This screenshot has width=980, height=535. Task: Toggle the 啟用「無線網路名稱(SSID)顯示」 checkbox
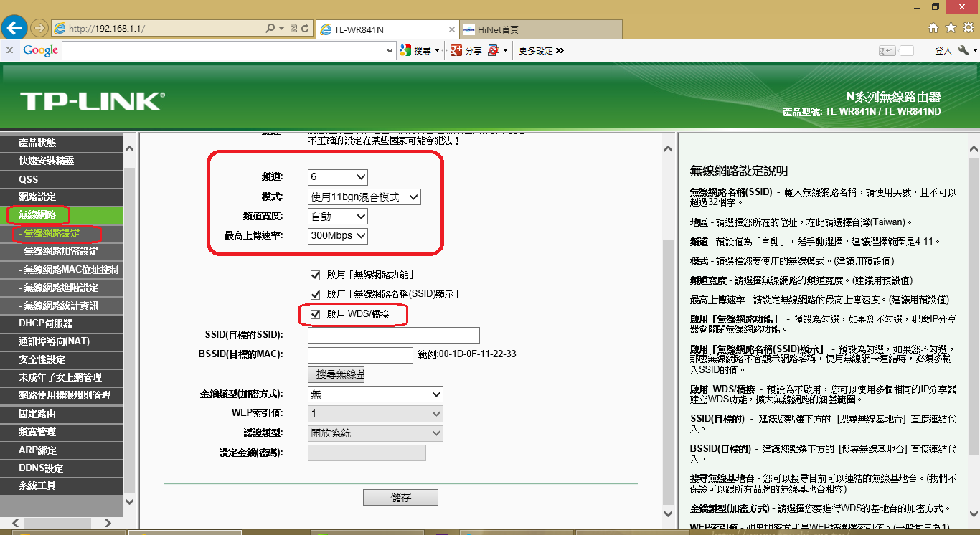315,294
